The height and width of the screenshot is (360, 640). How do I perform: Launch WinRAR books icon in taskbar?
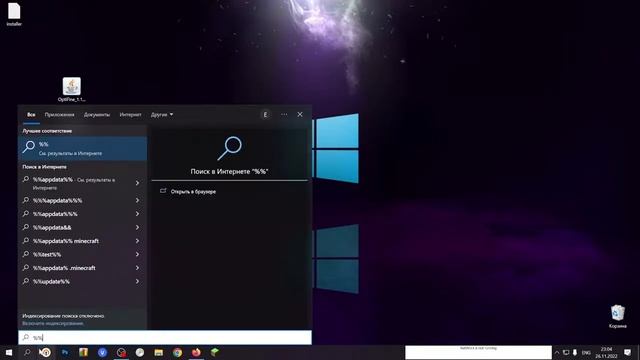point(84,352)
